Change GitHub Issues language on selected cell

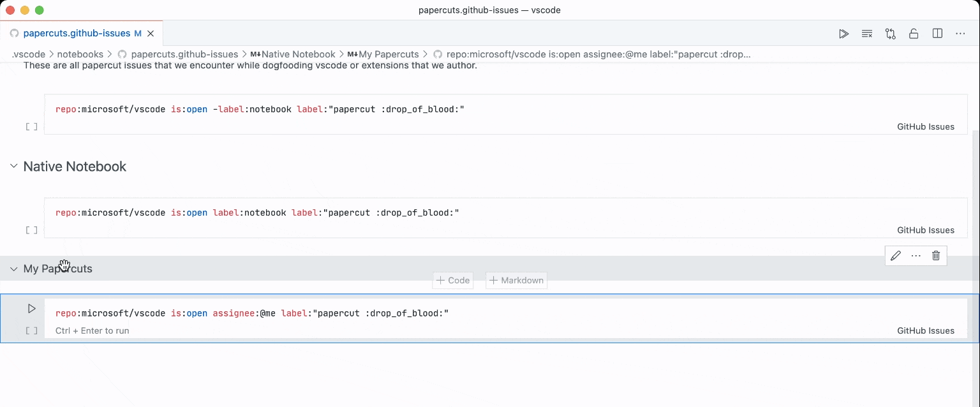coord(925,330)
